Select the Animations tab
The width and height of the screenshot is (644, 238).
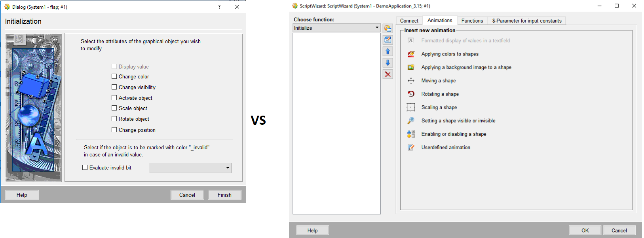click(x=440, y=20)
